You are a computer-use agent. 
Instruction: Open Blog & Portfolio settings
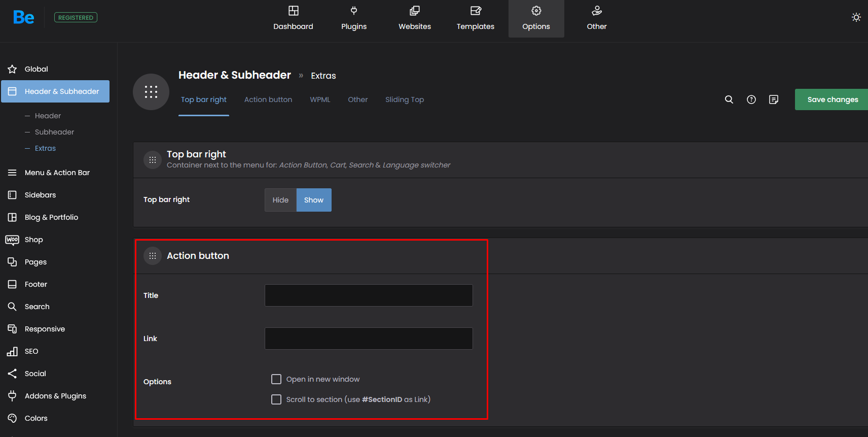coord(55,217)
